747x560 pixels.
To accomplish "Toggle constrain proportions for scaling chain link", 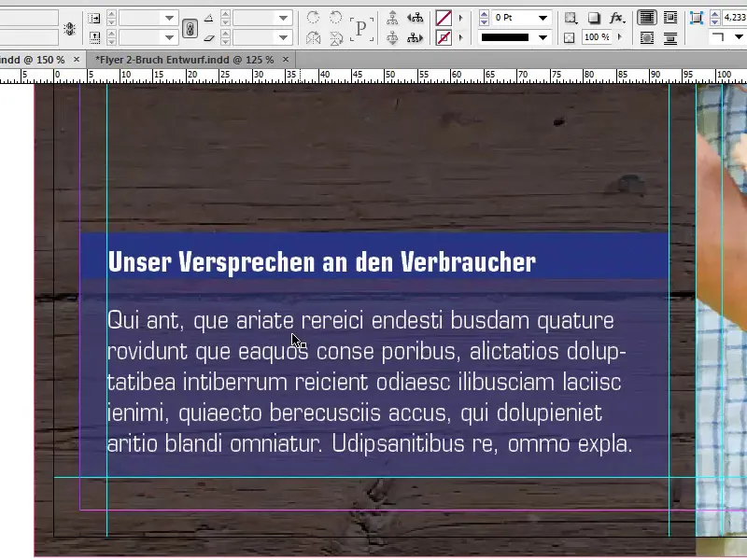I will pyautogui.click(x=190, y=29).
